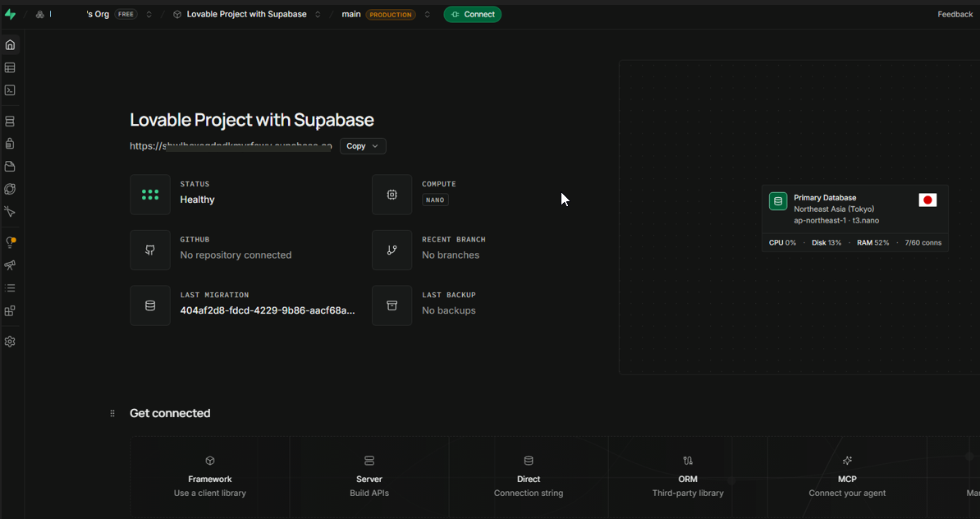Click the Healthy status text
Image resolution: width=980 pixels, height=519 pixels.
(x=198, y=200)
